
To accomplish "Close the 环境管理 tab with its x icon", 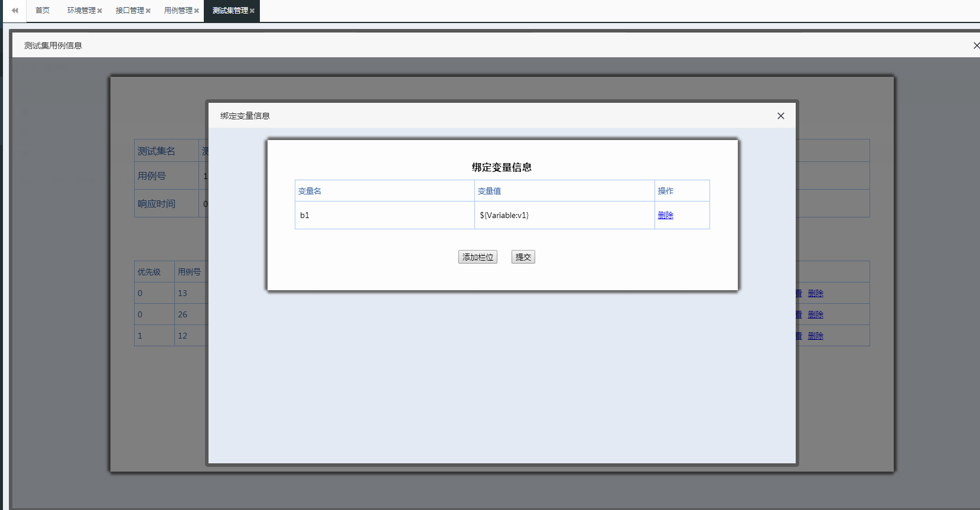I will [100, 11].
